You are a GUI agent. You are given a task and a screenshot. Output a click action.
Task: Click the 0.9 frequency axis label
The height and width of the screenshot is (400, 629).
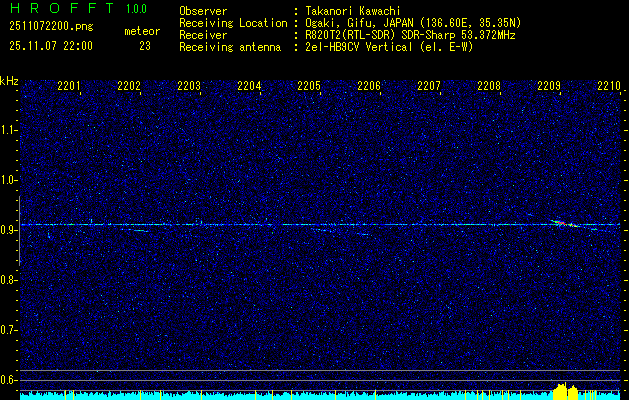[x=9, y=230]
